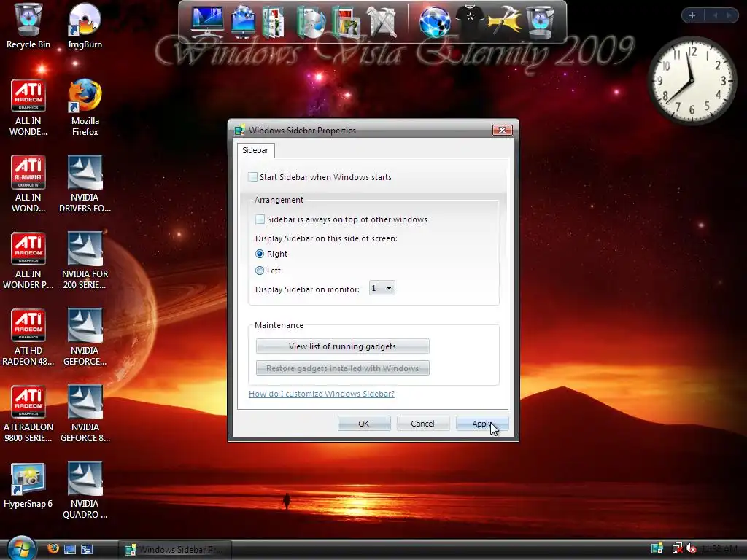Click the Sidebar icon in the system tray
The height and width of the screenshot is (560, 747).
657,548
